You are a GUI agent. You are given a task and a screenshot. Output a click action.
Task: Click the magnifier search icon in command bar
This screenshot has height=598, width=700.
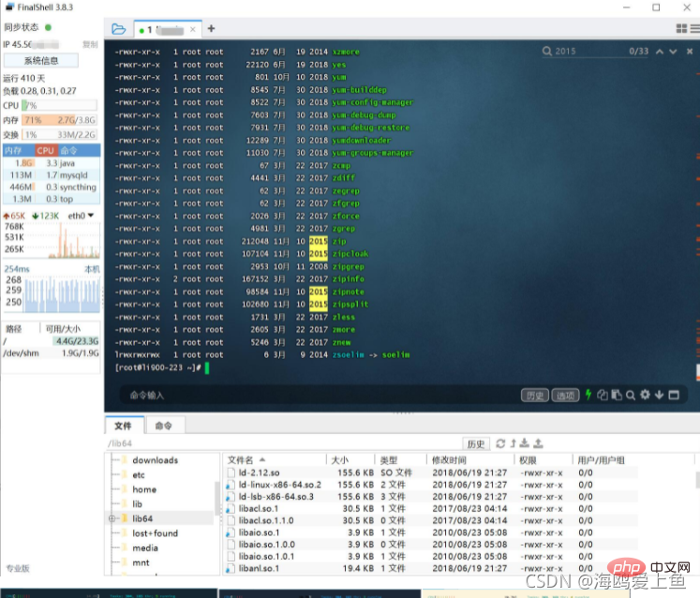tap(631, 396)
